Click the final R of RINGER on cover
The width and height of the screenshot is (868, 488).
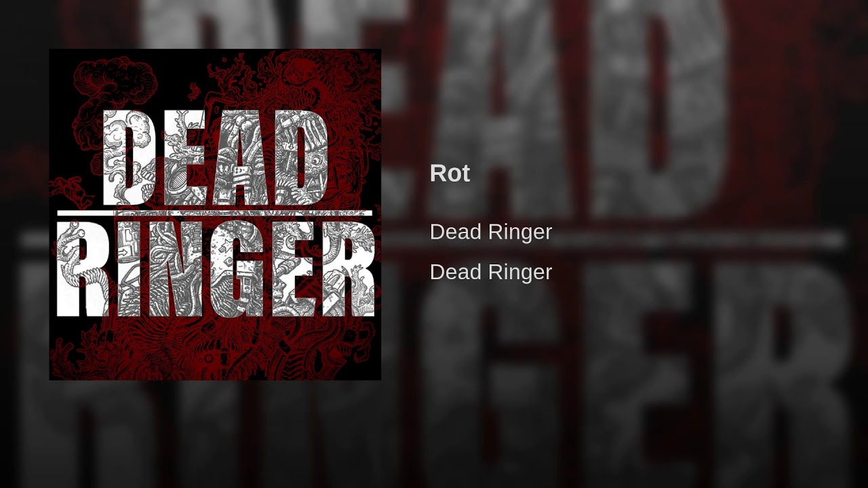pos(348,268)
